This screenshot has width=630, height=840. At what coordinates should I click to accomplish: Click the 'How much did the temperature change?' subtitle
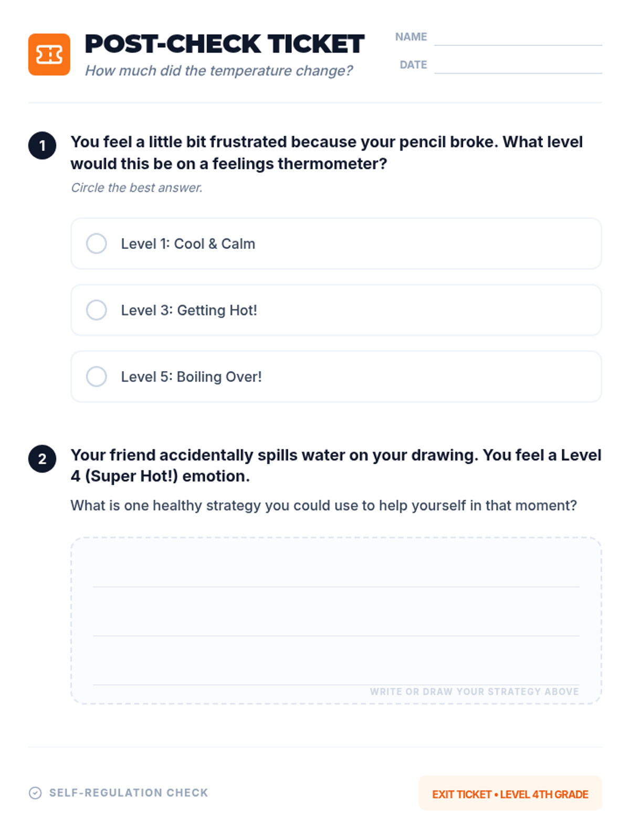(x=219, y=70)
